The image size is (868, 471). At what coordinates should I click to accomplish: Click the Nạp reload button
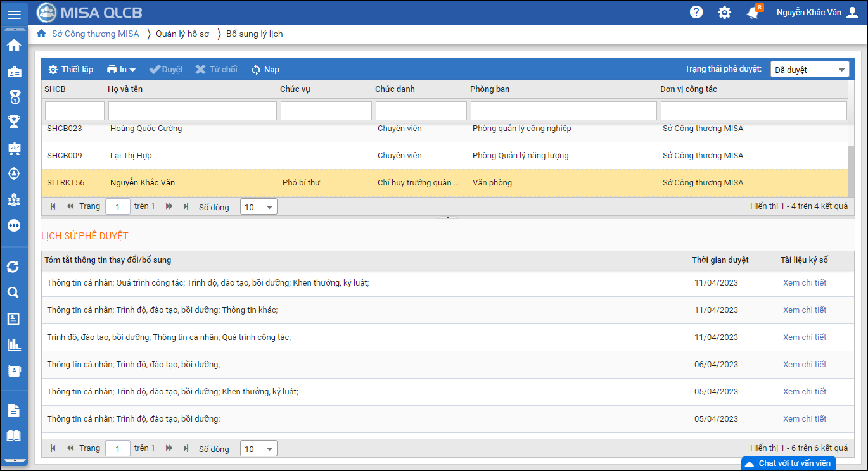pos(265,70)
